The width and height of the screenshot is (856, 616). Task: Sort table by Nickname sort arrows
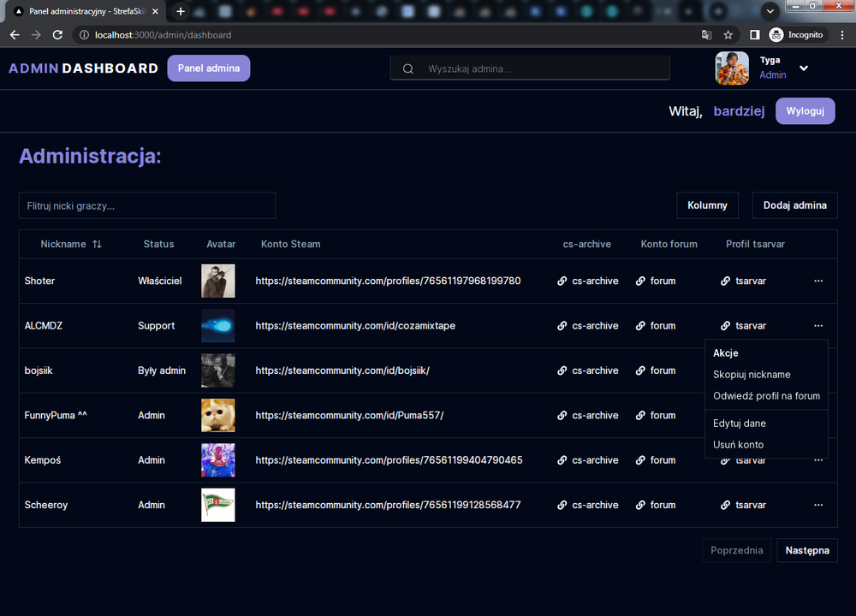tap(98, 244)
